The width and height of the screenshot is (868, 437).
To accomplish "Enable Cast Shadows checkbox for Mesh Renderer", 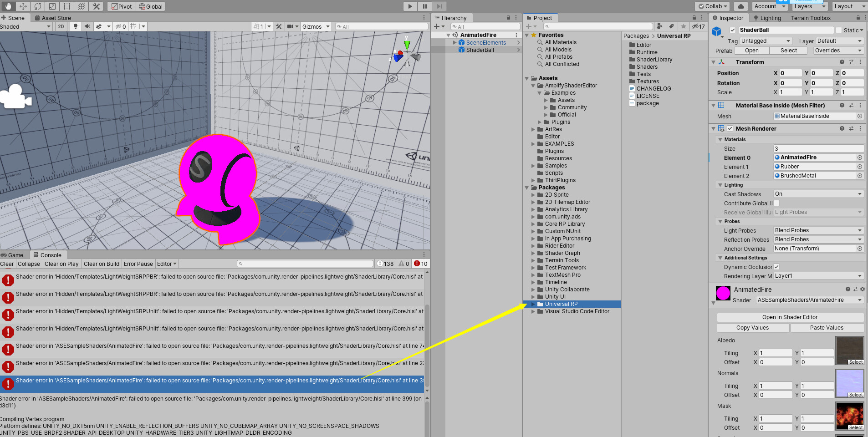I will (x=817, y=193).
